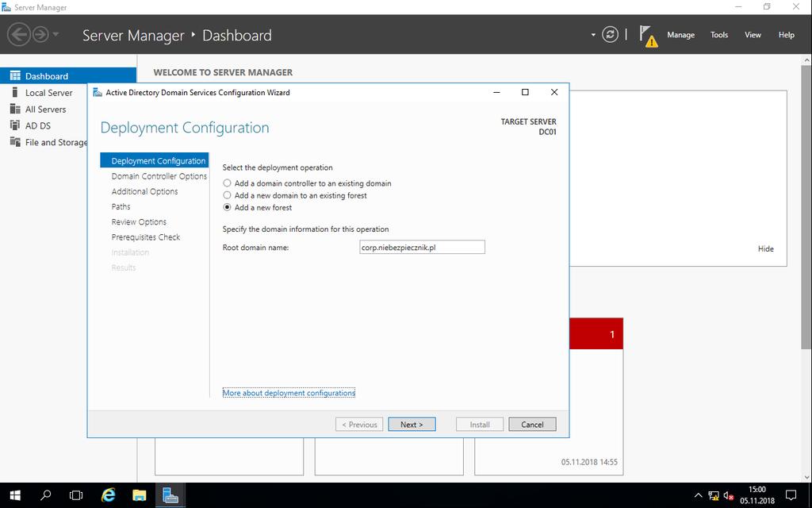Click the Server Manager vertical scrollbar thumb
Viewport: 812px width, 508px height.
point(806,207)
